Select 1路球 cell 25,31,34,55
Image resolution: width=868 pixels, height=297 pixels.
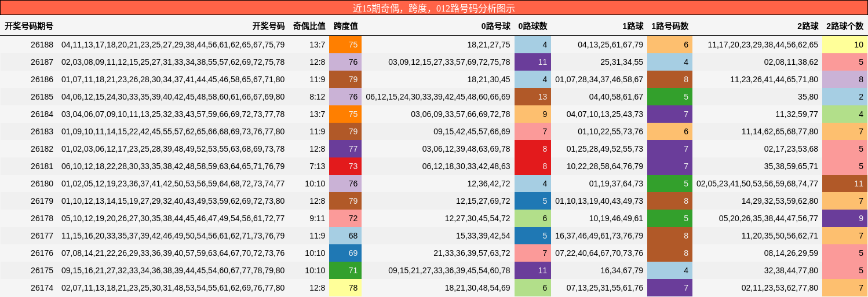point(622,62)
